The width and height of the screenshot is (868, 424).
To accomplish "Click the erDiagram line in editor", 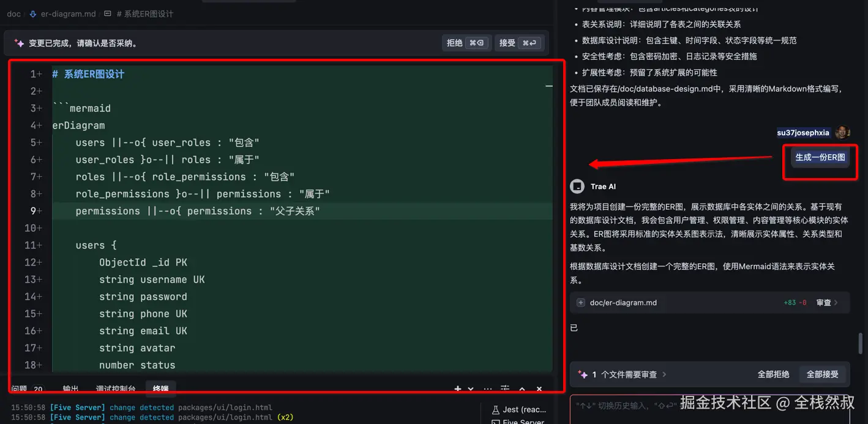I will point(78,125).
